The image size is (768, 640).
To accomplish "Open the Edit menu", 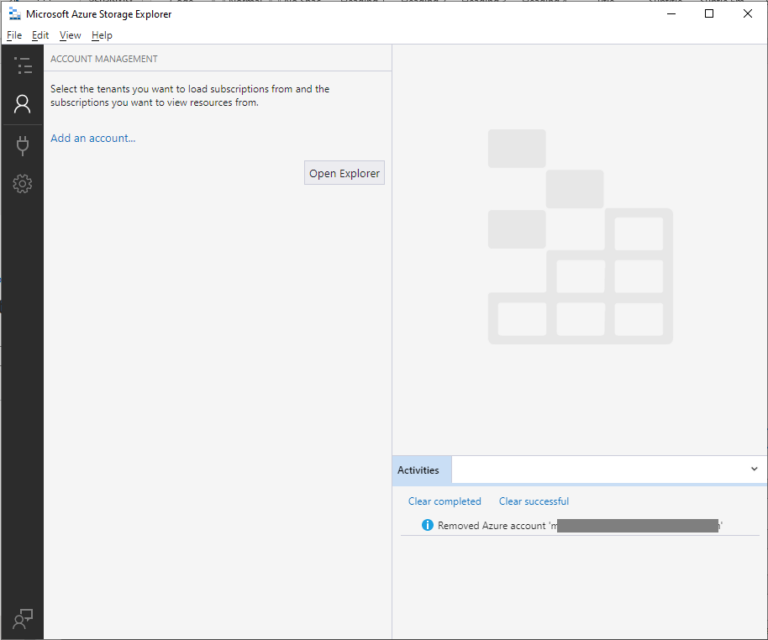I will pyautogui.click(x=40, y=35).
